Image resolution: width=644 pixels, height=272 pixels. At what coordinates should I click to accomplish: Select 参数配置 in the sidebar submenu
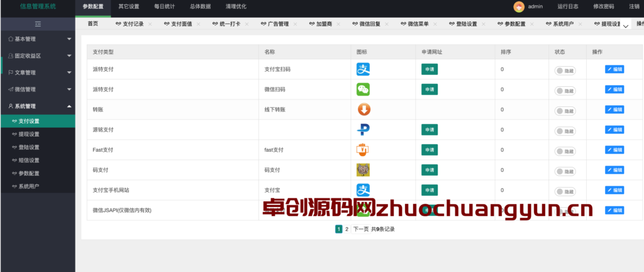(38, 173)
